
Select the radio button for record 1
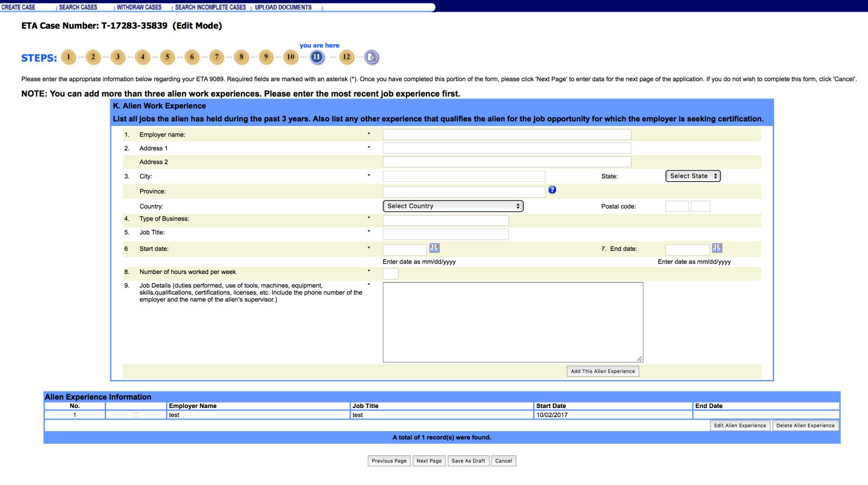coord(136,415)
